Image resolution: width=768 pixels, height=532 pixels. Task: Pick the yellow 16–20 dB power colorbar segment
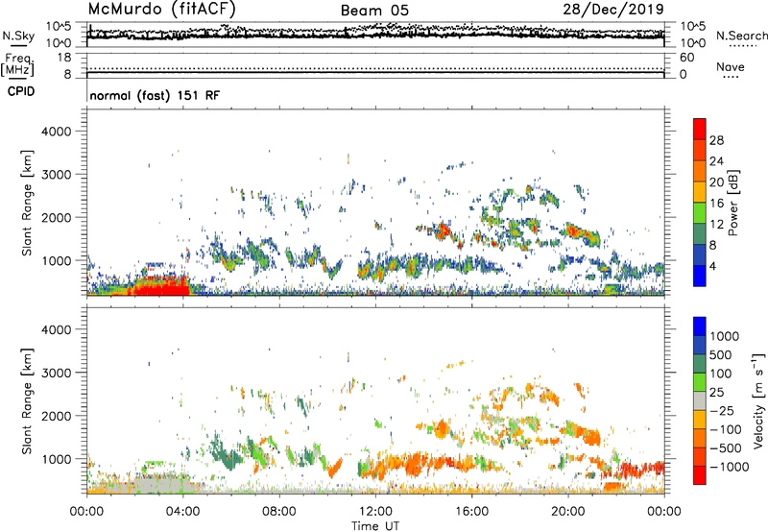click(x=700, y=192)
